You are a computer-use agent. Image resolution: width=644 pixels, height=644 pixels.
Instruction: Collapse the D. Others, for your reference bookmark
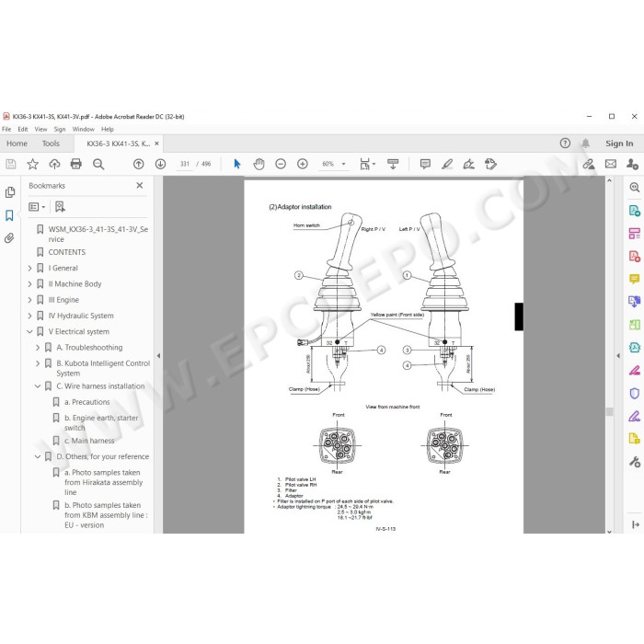[x=38, y=456]
